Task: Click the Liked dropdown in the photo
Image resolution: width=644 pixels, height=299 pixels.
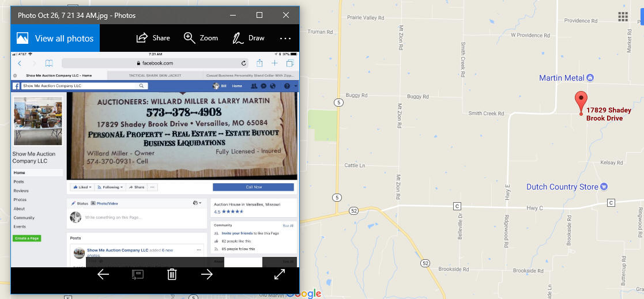Action: 82,187
